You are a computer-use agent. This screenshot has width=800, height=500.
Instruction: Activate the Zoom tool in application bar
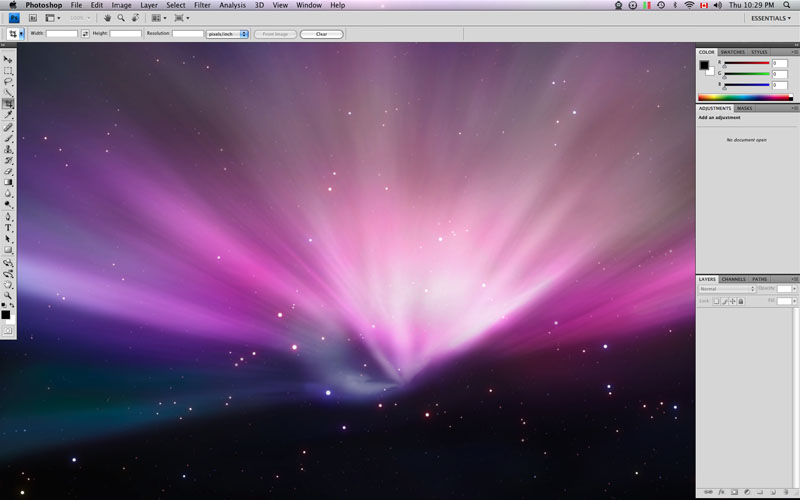(121, 18)
